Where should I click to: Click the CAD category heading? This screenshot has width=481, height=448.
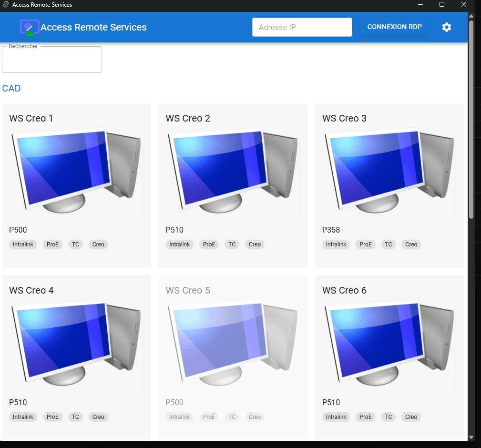(11, 88)
